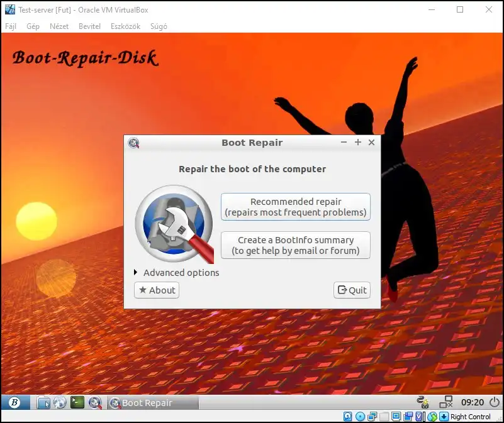Open the About dialog
This screenshot has width=504, height=423.
157,290
